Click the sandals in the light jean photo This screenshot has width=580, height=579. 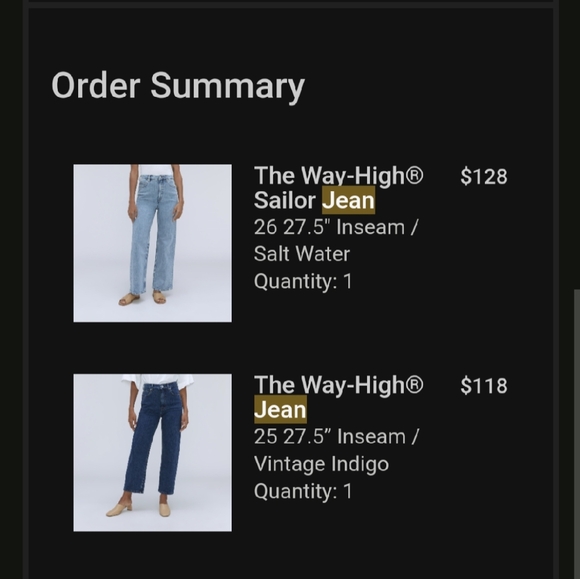pos(142,298)
